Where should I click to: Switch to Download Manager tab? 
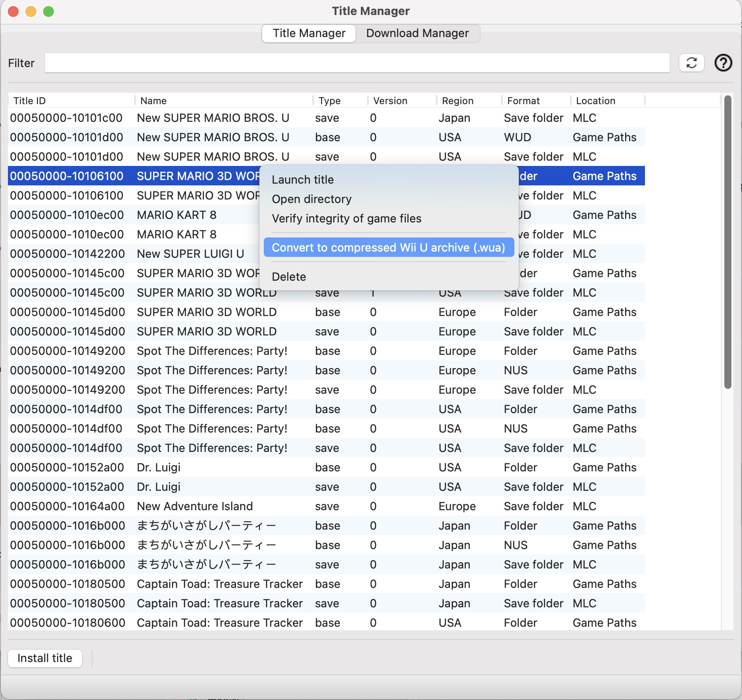pos(417,33)
